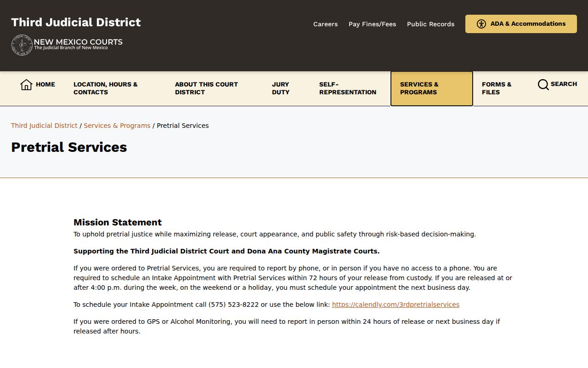Click the Third Judicial District site title
588x368 pixels.
point(76,22)
